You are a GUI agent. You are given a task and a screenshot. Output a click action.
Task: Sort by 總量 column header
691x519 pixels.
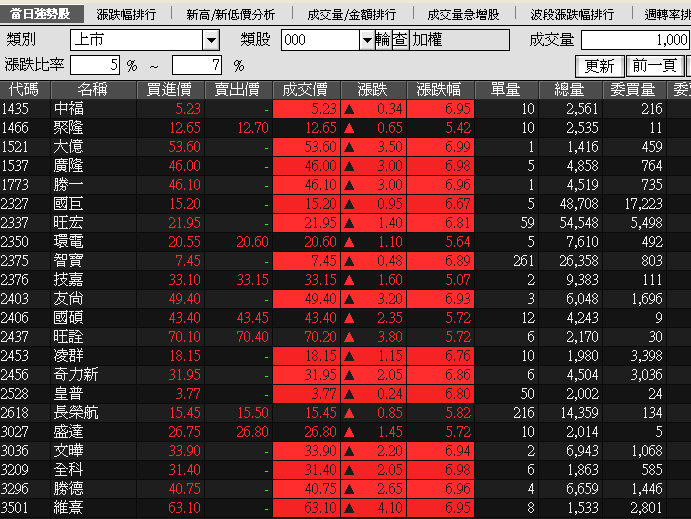(570, 89)
